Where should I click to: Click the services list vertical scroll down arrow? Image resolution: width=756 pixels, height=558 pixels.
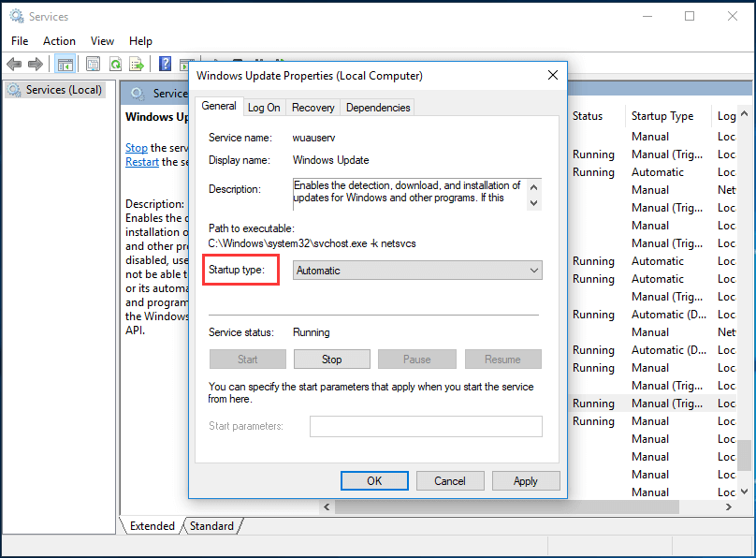pyautogui.click(x=745, y=492)
